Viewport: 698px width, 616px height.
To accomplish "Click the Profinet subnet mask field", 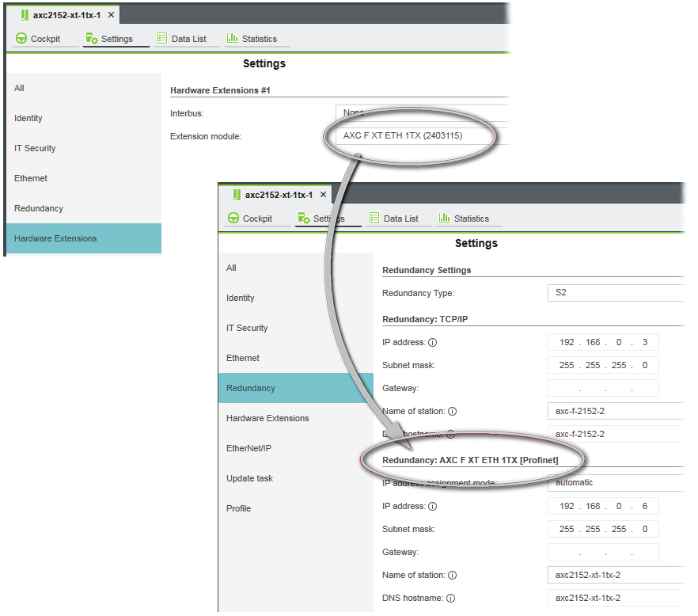I will point(603,529).
